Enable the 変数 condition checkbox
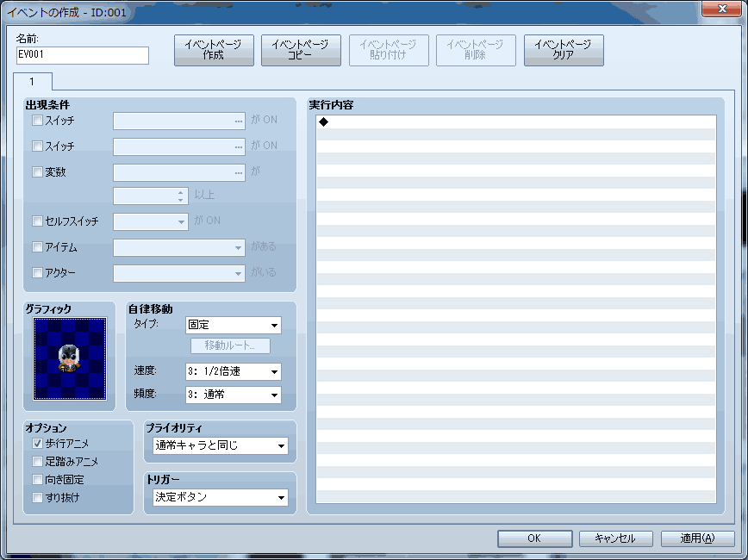 37,171
